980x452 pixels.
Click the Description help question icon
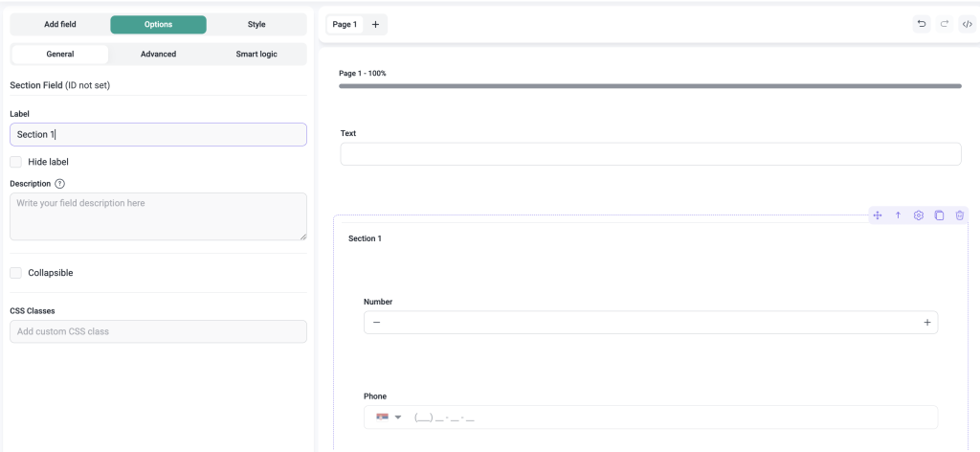60,184
